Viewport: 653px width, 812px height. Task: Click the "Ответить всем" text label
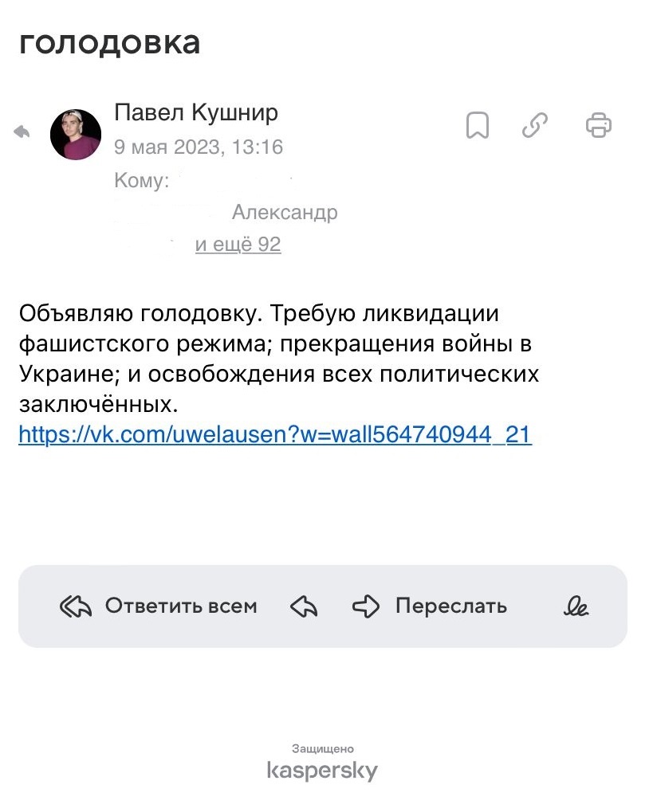coord(181,606)
